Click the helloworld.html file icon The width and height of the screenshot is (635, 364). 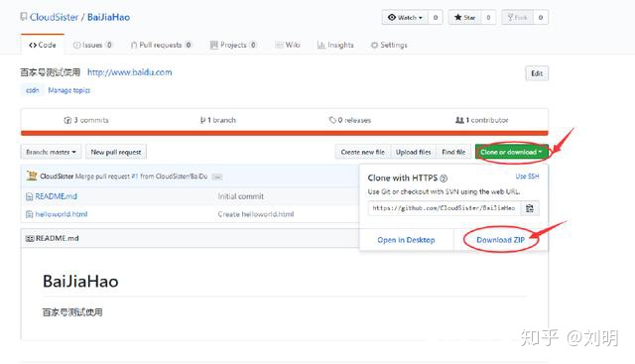click(29, 214)
